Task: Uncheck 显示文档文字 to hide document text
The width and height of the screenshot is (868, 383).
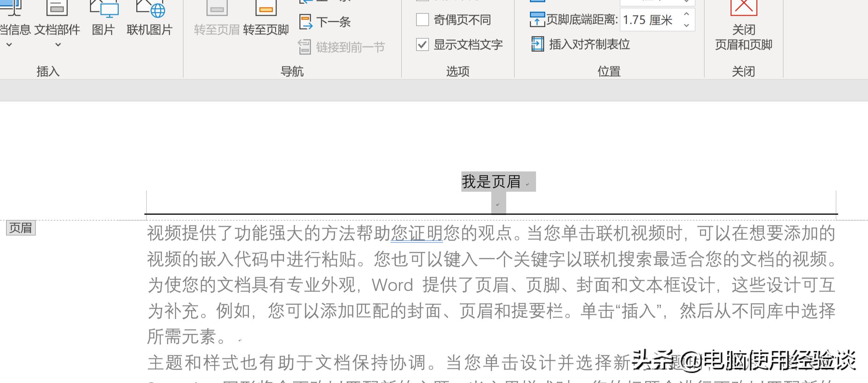Action: (422, 44)
